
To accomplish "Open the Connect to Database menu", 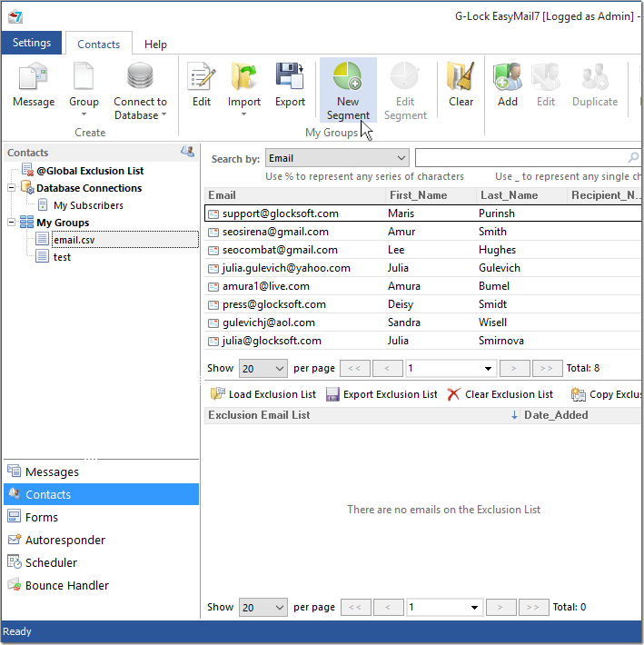I will [x=140, y=91].
